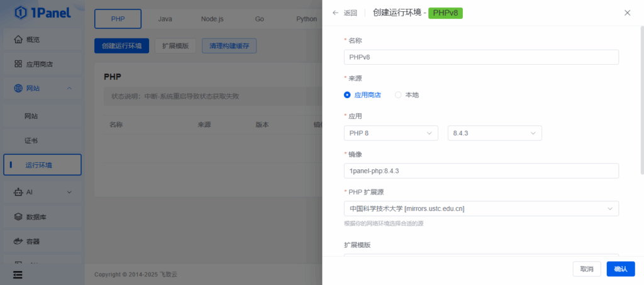Click the 网站 globe icon in sidebar
644x285 pixels.
pyautogui.click(x=18, y=88)
